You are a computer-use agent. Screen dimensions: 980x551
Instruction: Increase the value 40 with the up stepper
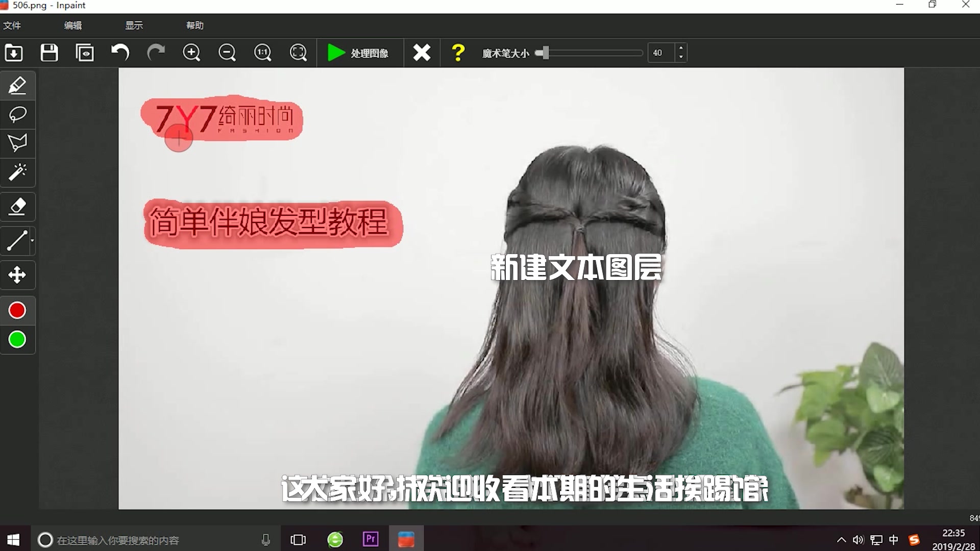click(681, 49)
